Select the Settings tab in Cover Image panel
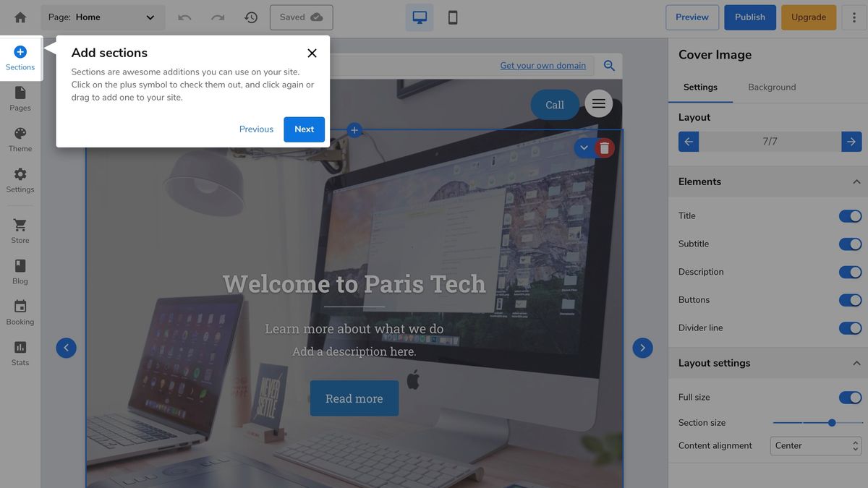Screen dimensions: 868x488 (700, 87)
